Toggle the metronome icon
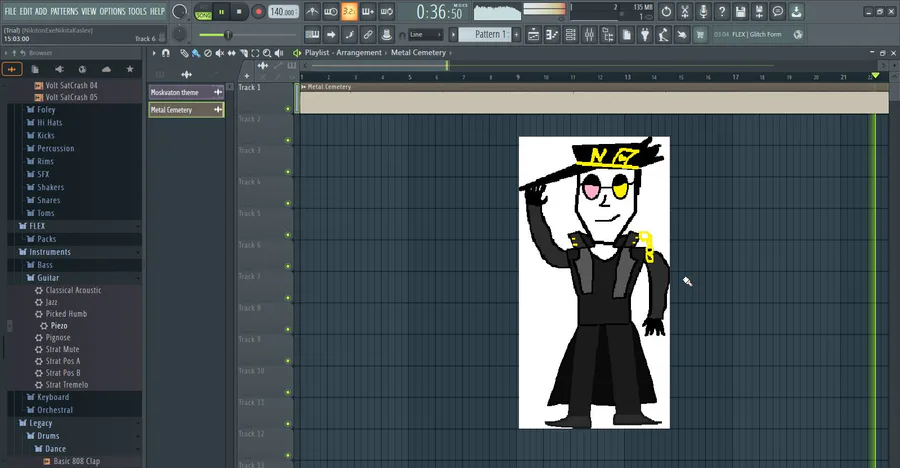Screen dimensions: 900x468 pos(312,11)
